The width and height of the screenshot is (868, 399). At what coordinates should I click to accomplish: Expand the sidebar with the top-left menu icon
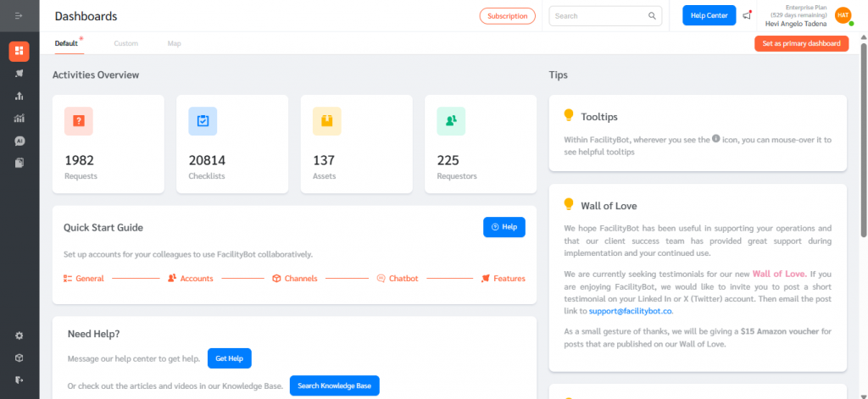(x=19, y=16)
